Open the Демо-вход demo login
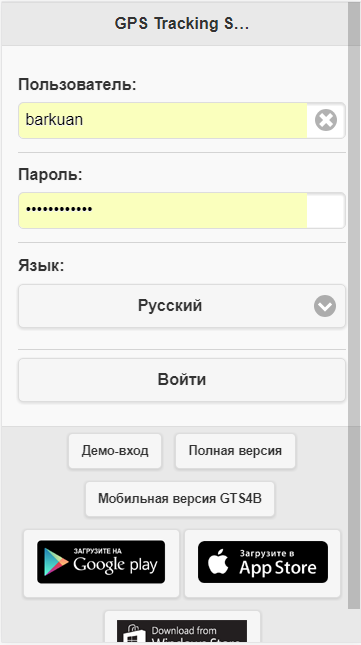 [115, 451]
